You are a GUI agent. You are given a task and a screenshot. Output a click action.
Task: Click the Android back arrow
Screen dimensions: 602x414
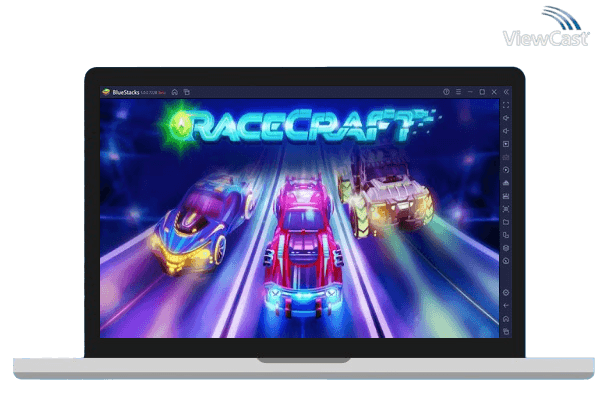(506, 306)
